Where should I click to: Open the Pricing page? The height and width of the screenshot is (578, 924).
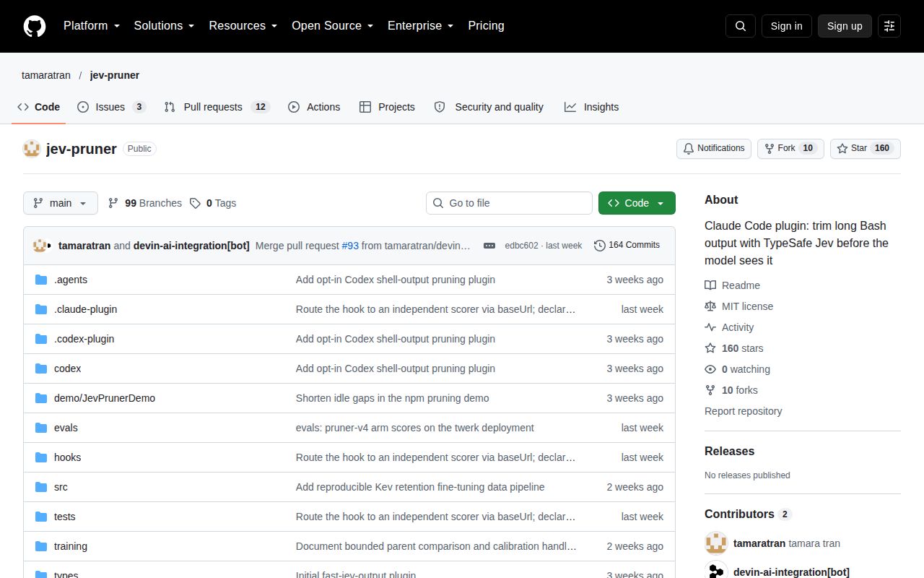tap(486, 26)
